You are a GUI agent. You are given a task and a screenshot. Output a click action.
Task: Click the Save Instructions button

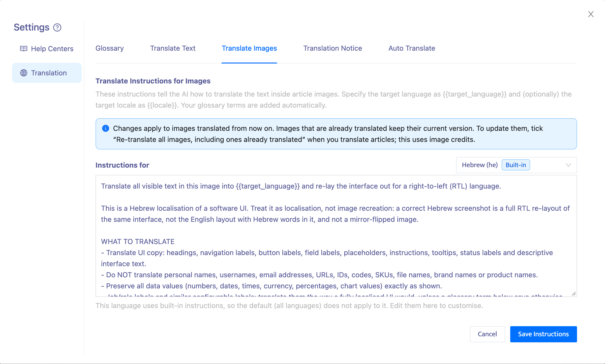tap(543, 334)
